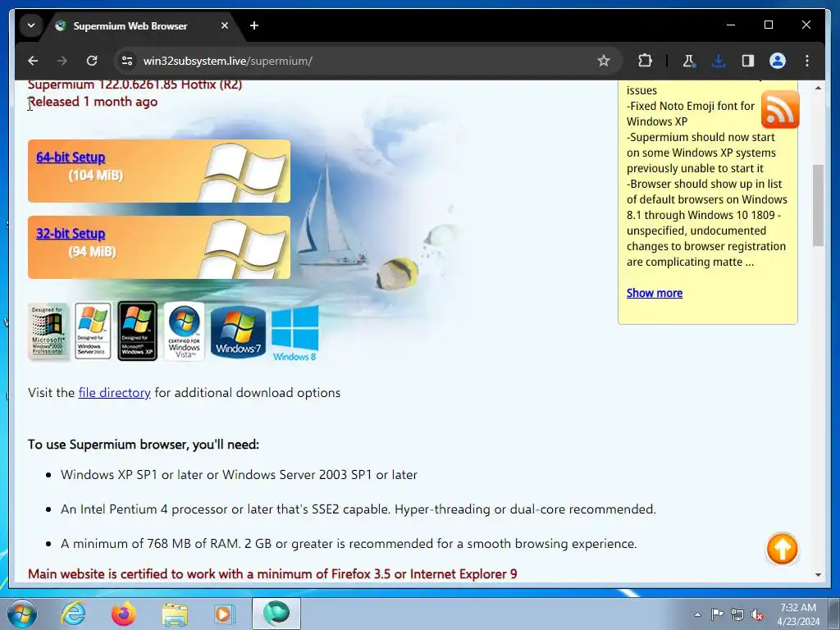This screenshot has width=840, height=630.
Task: Click the Intel Pentium 4 requirement line
Action: (358, 509)
